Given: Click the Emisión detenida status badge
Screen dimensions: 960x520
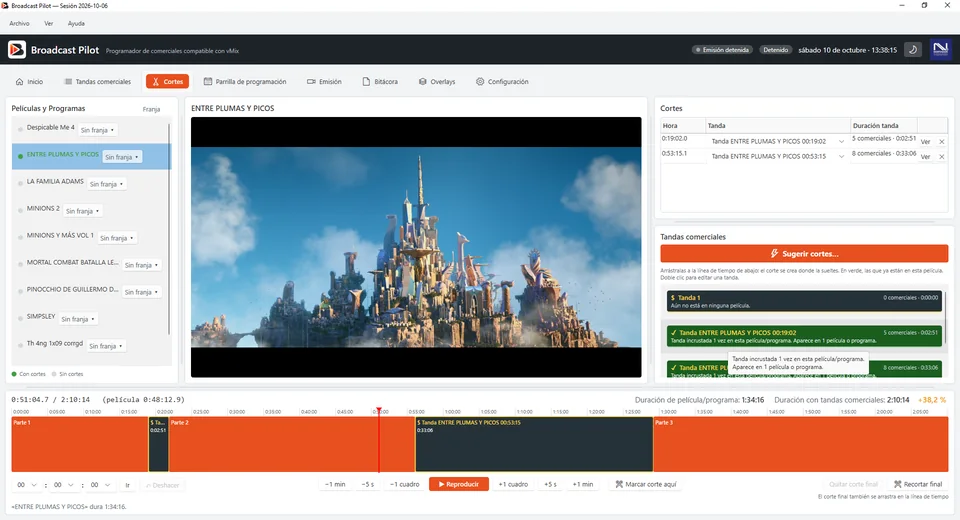Looking at the screenshot, I should [722, 50].
